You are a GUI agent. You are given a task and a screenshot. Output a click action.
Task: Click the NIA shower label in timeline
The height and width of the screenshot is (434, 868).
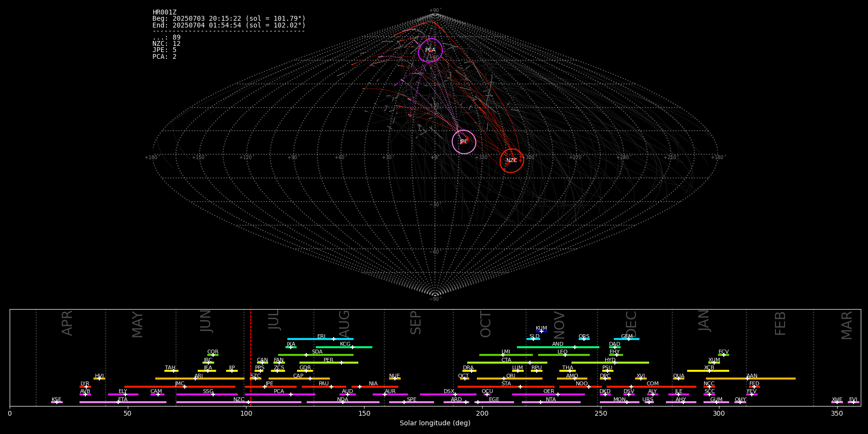[x=373, y=384]
